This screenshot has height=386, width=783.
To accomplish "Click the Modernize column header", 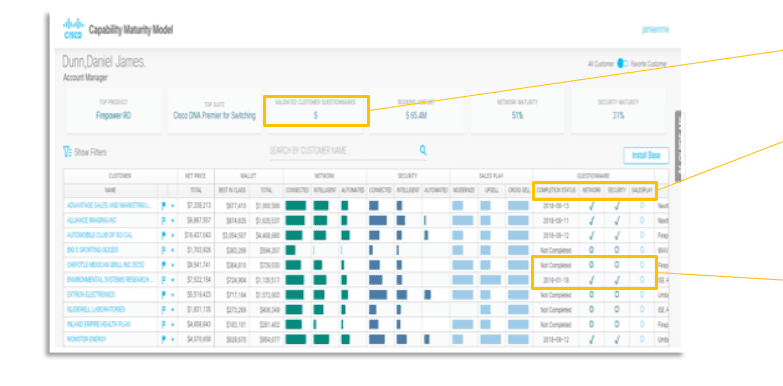I will pyautogui.click(x=464, y=190).
